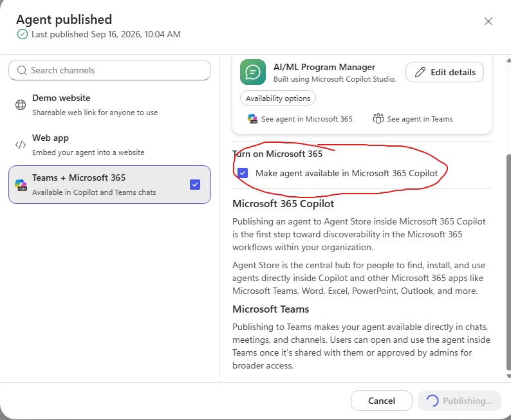Screen dimensions: 511x420
Task: Click 'Embed your agent into a website' text
Action: pos(88,152)
